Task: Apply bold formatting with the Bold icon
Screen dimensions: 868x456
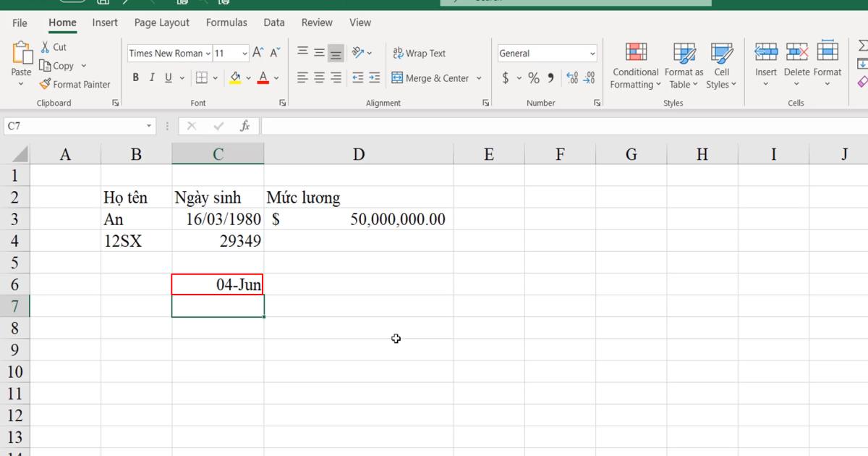Action: (136, 77)
